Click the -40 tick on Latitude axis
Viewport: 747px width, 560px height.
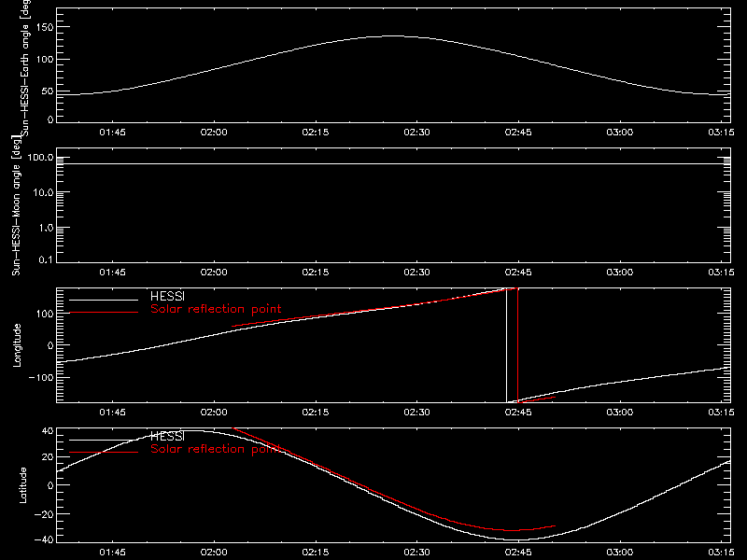(44, 540)
